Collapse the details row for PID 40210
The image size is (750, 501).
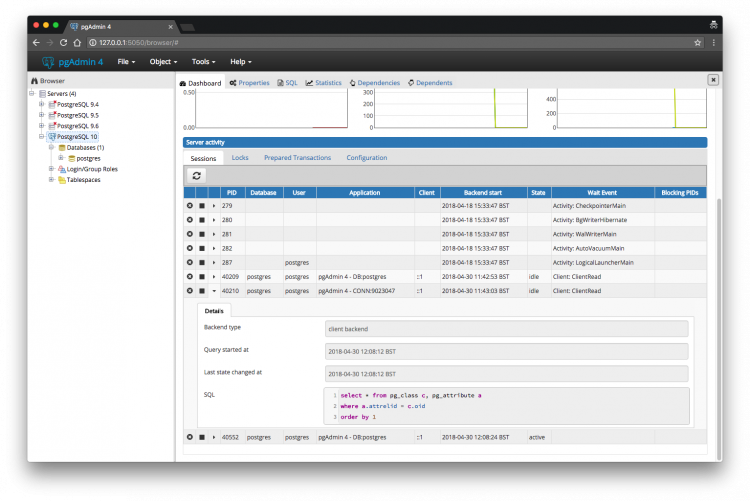tap(213, 291)
